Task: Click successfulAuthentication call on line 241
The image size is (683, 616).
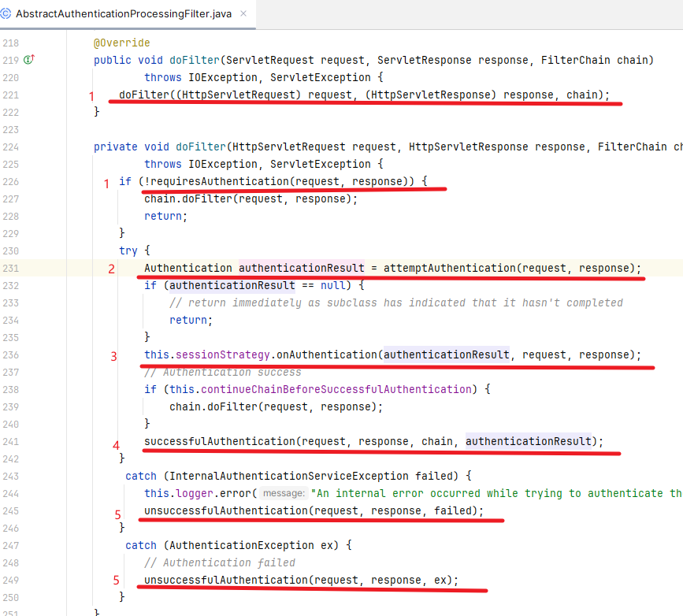Action: pos(219,441)
